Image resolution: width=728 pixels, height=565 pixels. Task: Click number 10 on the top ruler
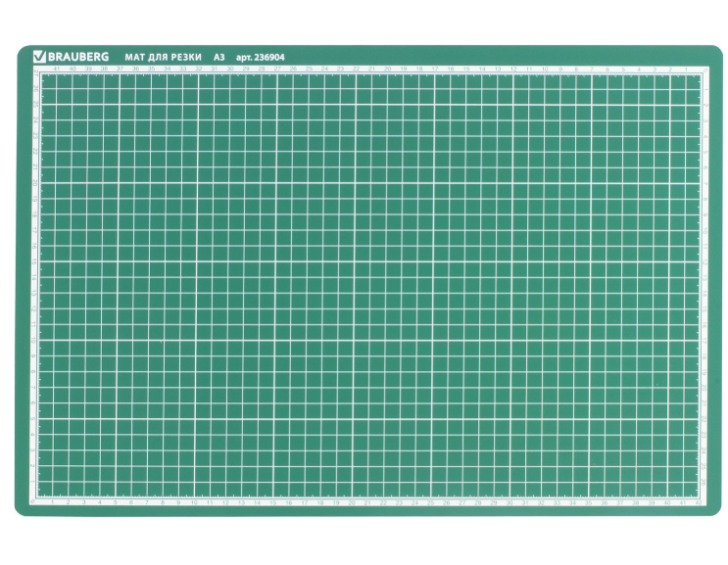[545, 71]
